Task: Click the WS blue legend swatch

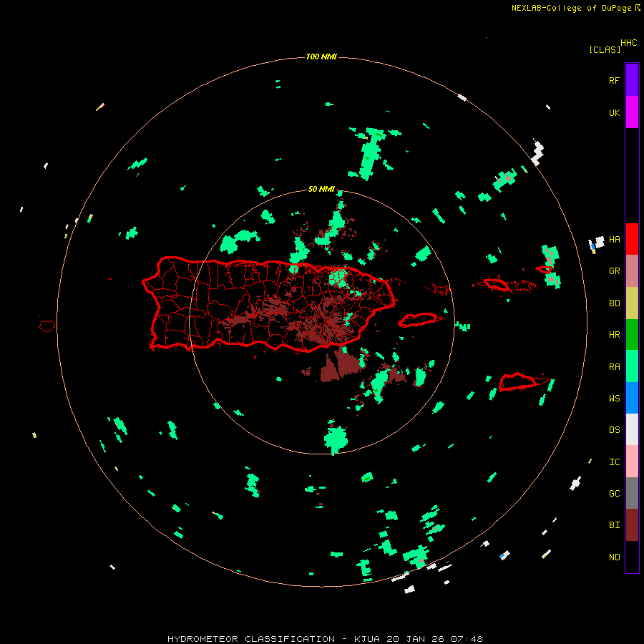Action: coord(632,398)
